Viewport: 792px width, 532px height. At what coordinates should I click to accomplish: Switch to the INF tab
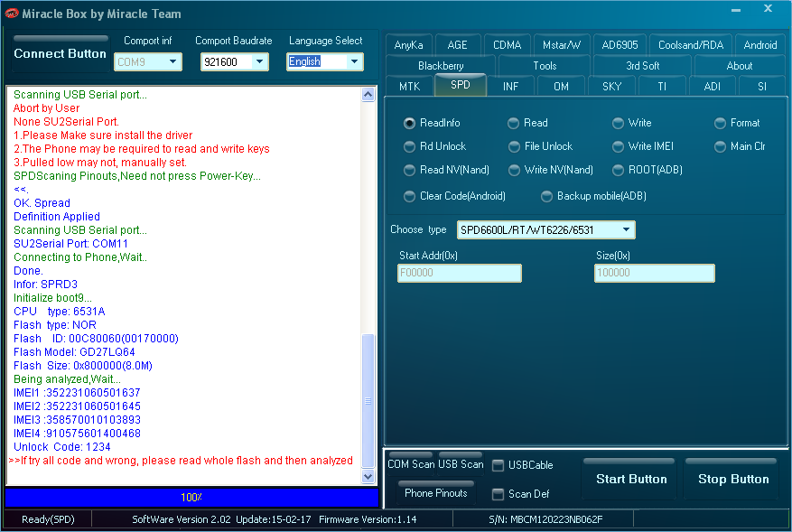click(x=510, y=87)
